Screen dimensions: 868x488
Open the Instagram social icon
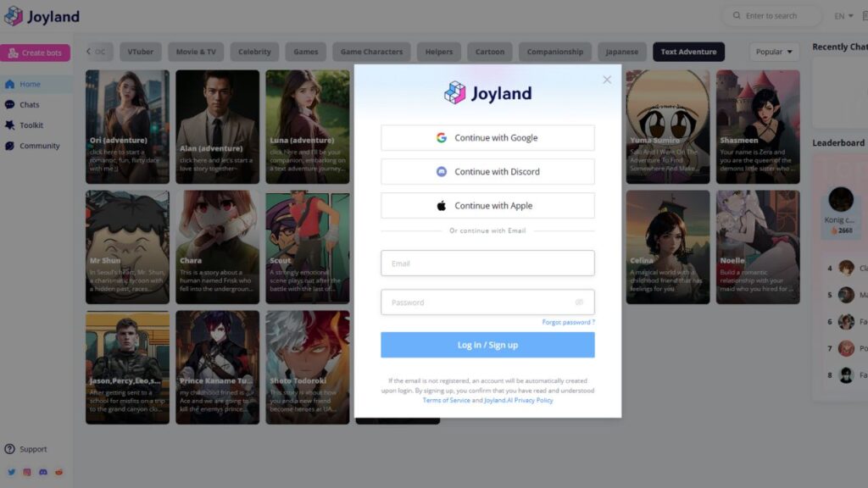(x=27, y=472)
